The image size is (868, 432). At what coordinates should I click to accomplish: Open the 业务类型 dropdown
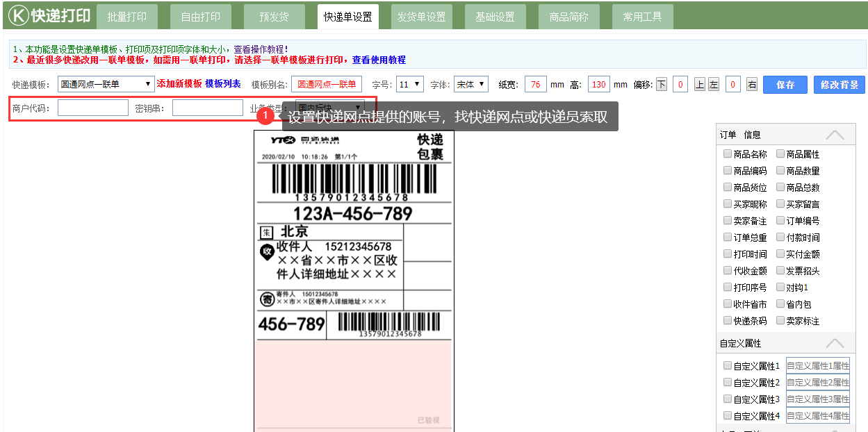click(x=329, y=108)
